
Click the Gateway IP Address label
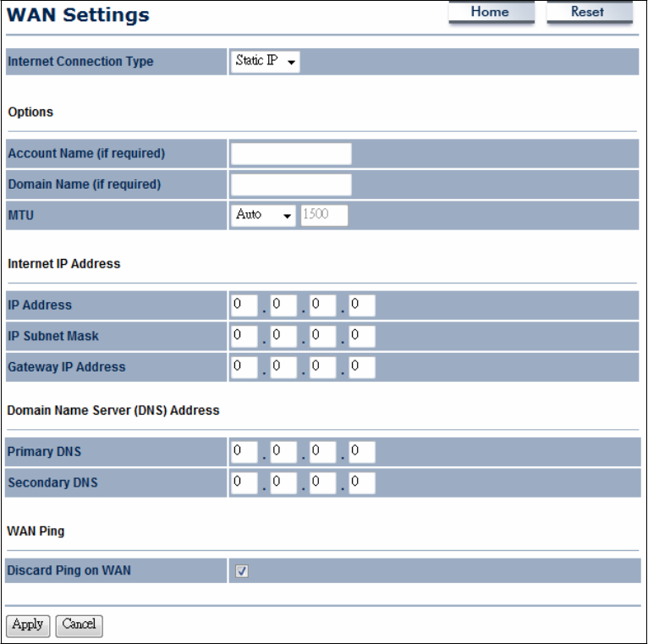tap(67, 367)
